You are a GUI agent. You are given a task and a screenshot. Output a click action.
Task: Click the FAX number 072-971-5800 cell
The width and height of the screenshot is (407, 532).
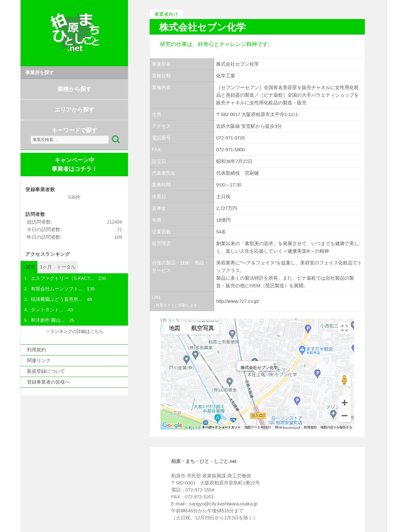289,150
